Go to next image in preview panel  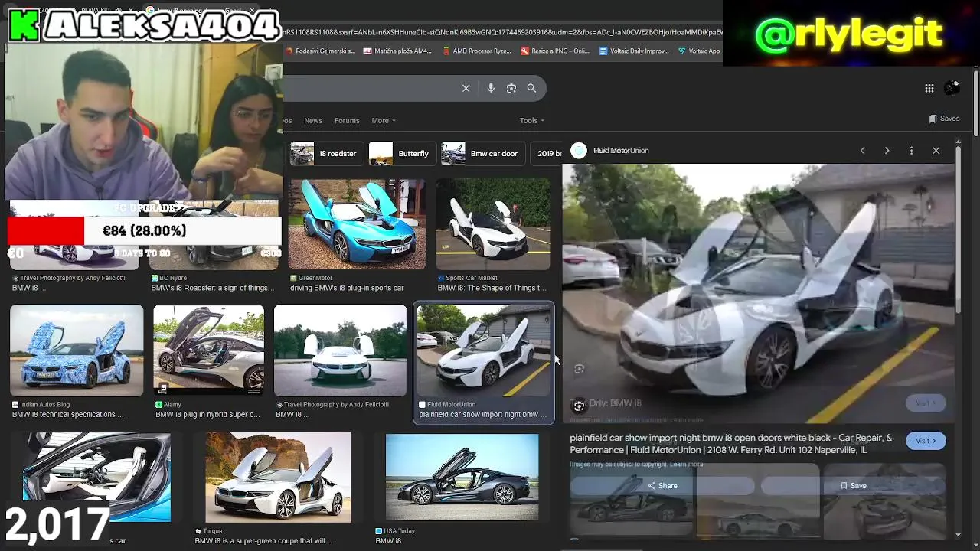[887, 151]
